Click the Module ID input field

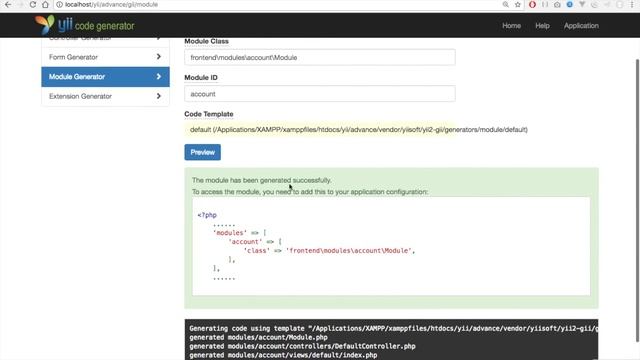point(320,94)
